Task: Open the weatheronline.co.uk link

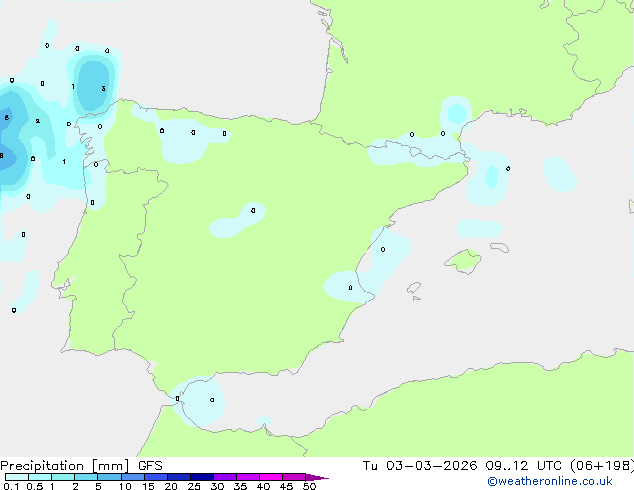Action: (x=550, y=481)
